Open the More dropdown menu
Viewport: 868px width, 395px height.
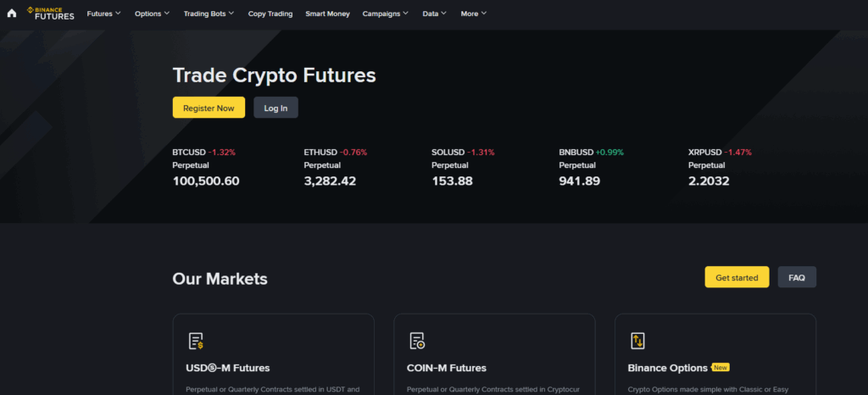click(x=473, y=14)
